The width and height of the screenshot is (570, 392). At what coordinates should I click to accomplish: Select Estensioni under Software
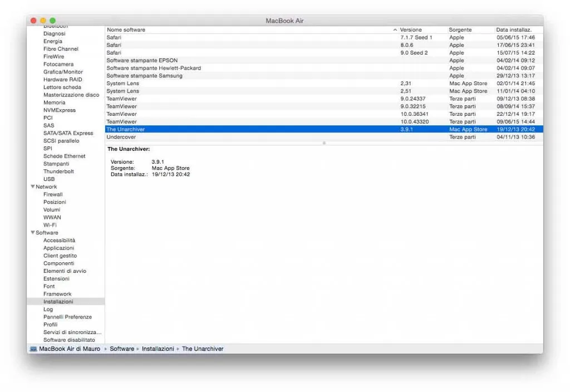[56, 278]
